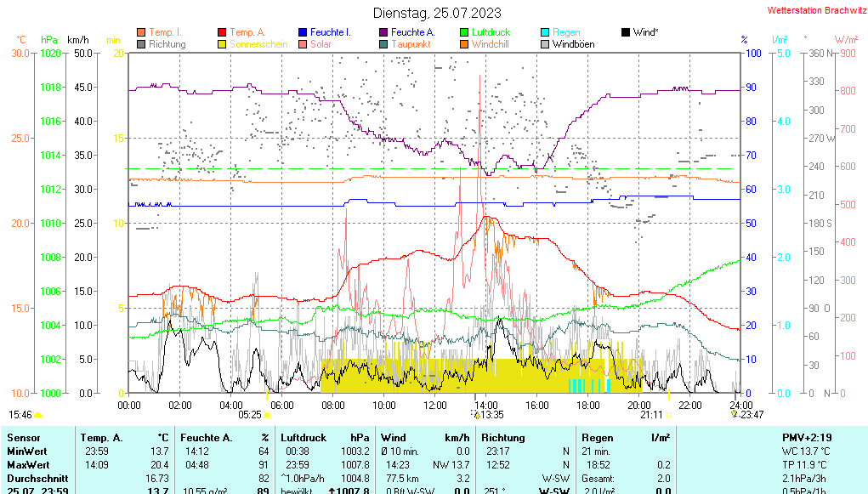Click the Dienstag, 25.07.2023 chart title

tap(437, 13)
